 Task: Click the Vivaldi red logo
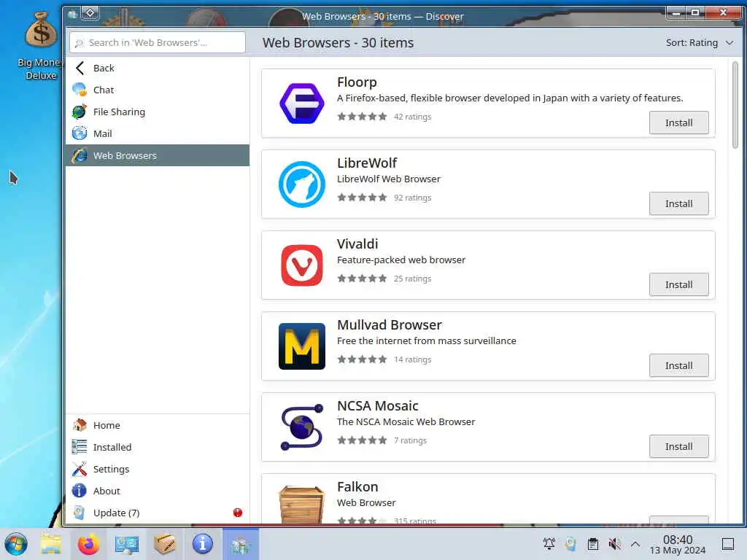coord(301,265)
